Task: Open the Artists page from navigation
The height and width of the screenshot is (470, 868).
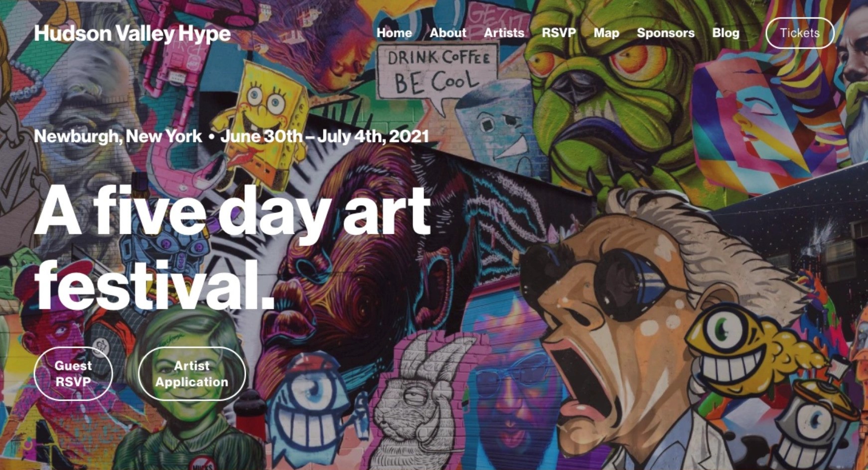Action: (x=504, y=33)
